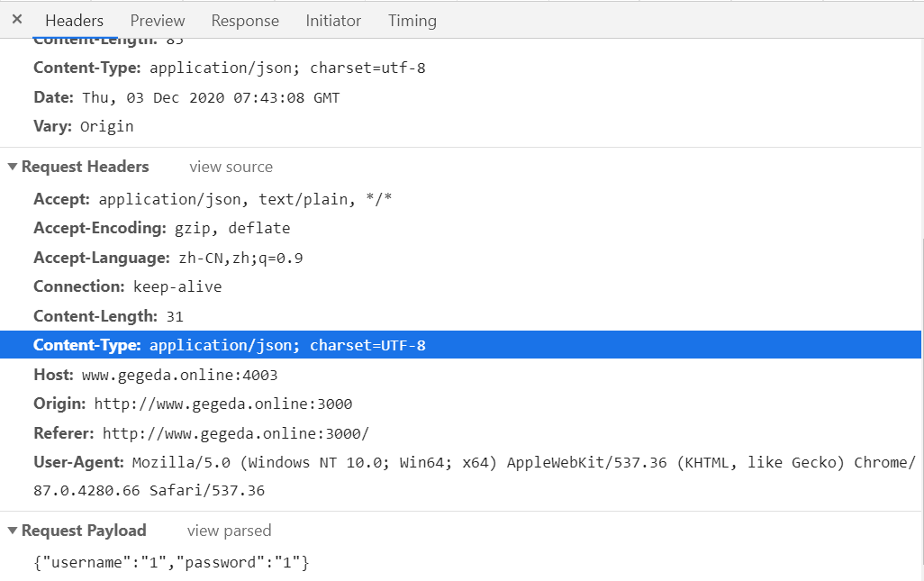The image size is (924, 581).
Task: Open the Response tab
Action: (x=245, y=20)
